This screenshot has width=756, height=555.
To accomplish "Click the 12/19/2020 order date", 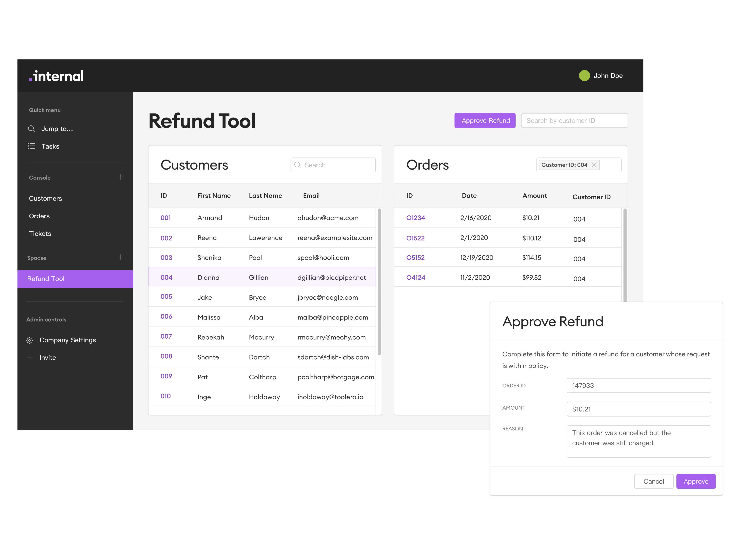I will [x=477, y=258].
